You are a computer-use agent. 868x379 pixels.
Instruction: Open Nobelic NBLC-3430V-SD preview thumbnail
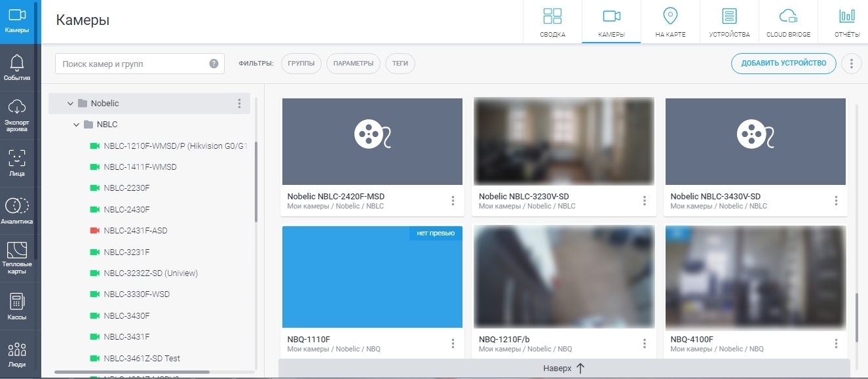[x=755, y=142]
